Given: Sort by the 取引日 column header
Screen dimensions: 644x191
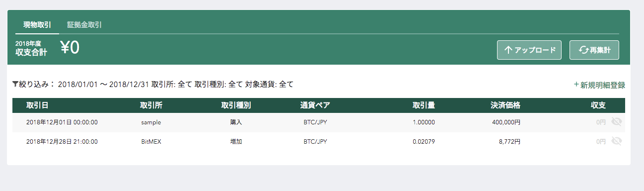Looking at the screenshot, I should [37, 105].
